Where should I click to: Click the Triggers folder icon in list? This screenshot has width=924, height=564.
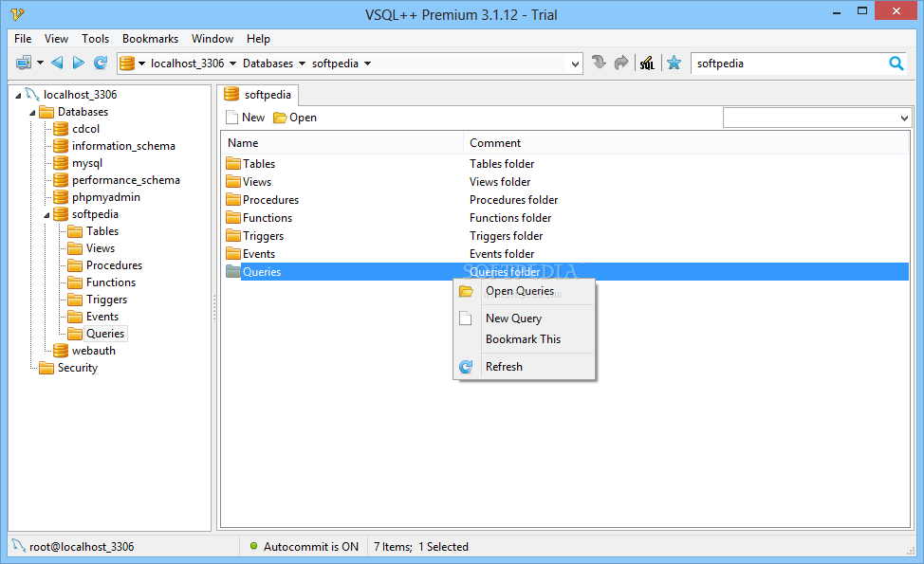[233, 235]
